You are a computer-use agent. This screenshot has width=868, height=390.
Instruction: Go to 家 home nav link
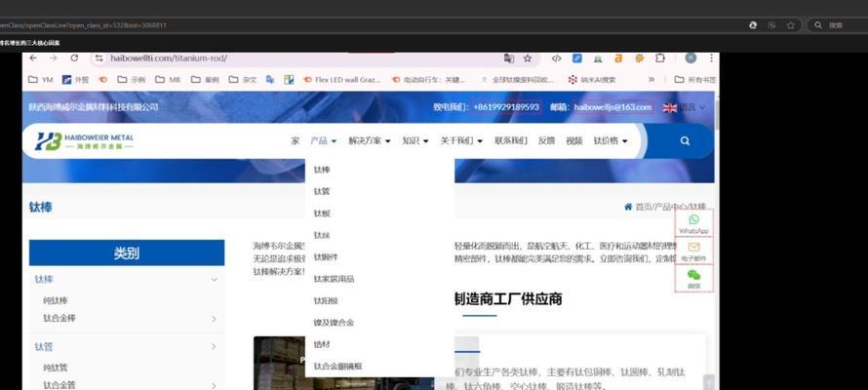[x=296, y=141]
